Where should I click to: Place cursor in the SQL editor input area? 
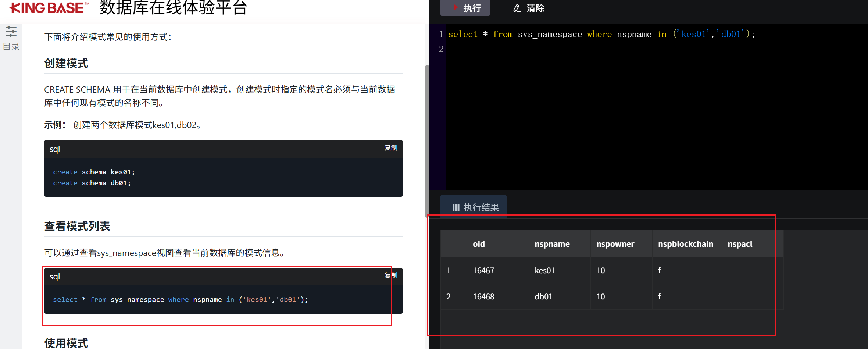click(625, 92)
